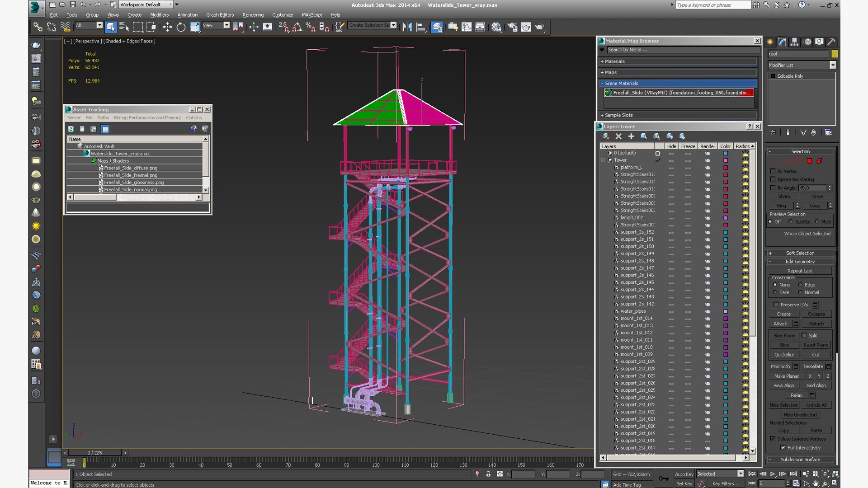Screen dimensions: 868x488
Task: Activate the Select and Uniform Scale tool
Action: [x=194, y=27]
